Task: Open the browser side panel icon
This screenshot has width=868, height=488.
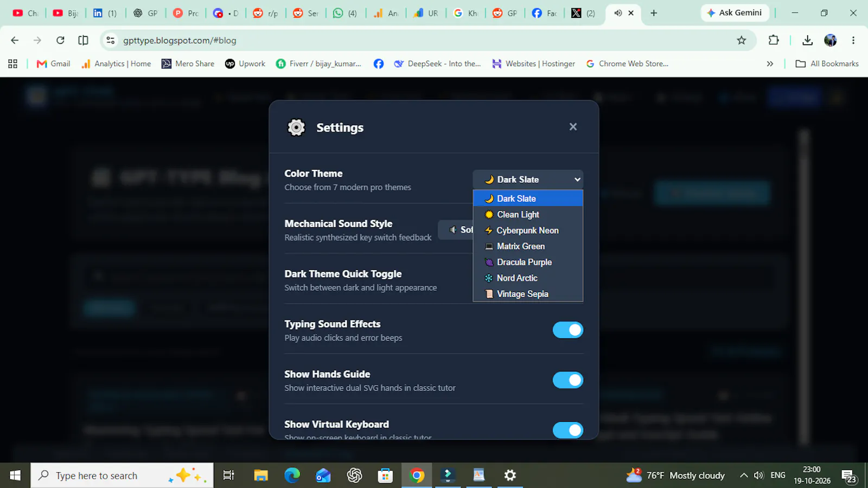Action: pyautogui.click(x=83, y=40)
